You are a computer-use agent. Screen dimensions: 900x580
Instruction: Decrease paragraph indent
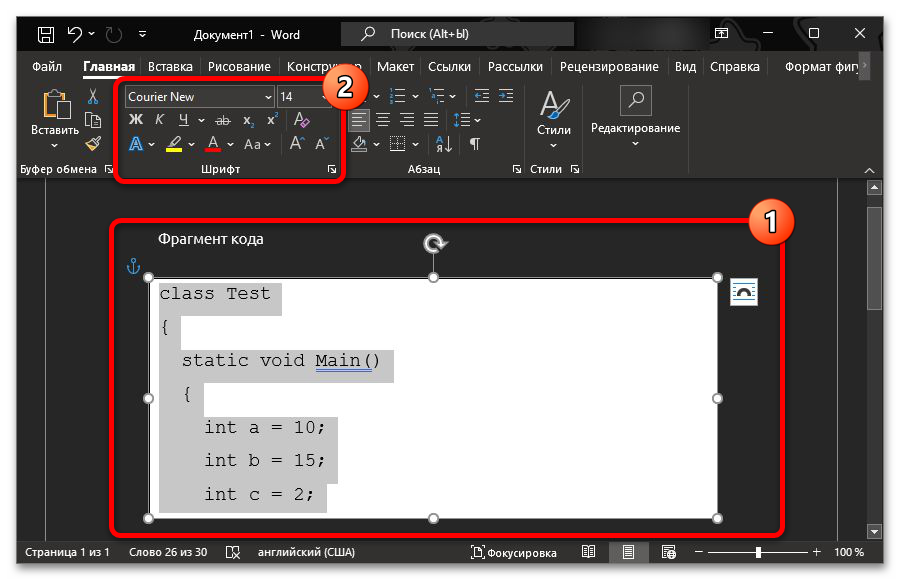click(482, 96)
